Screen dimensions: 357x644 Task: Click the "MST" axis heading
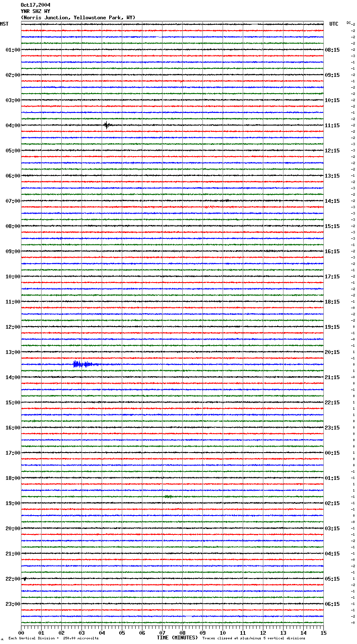[x=4, y=24]
